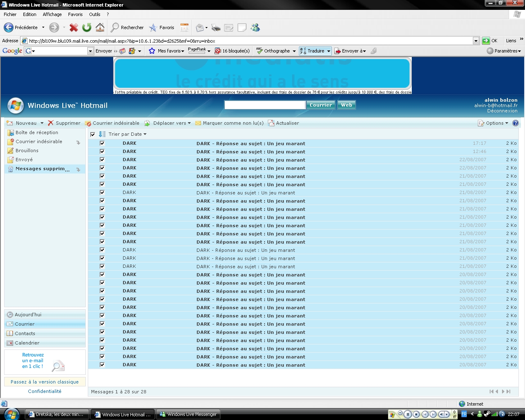Screen dimensions: 525x420
Task: Click the Déconnexion link
Action: click(502, 111)
